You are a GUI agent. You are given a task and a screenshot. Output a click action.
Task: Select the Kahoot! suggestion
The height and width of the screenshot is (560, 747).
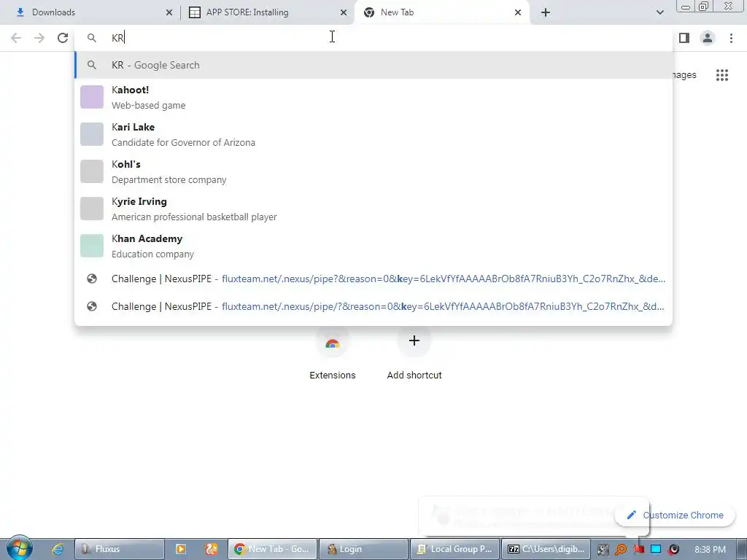pos(373,97)
